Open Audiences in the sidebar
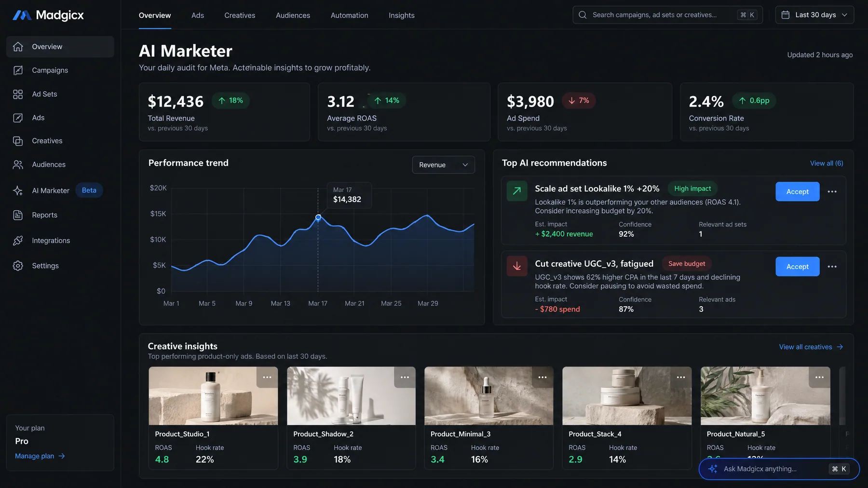 (60, 164)
